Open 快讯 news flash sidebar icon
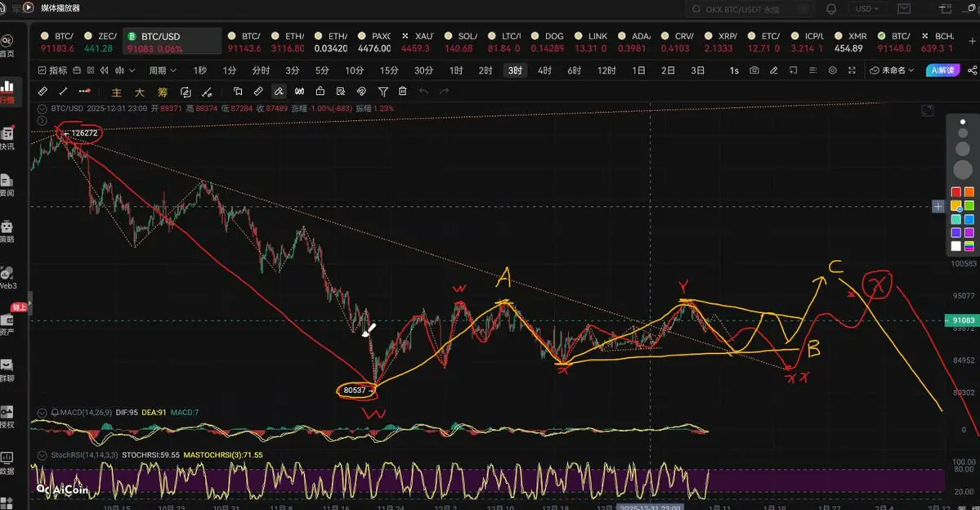The image size is (980, 510). 7,138
